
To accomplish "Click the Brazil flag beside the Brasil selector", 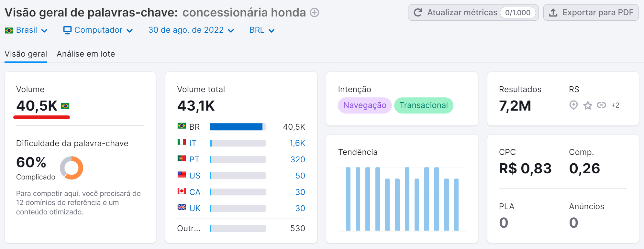I will coord(9,30).
